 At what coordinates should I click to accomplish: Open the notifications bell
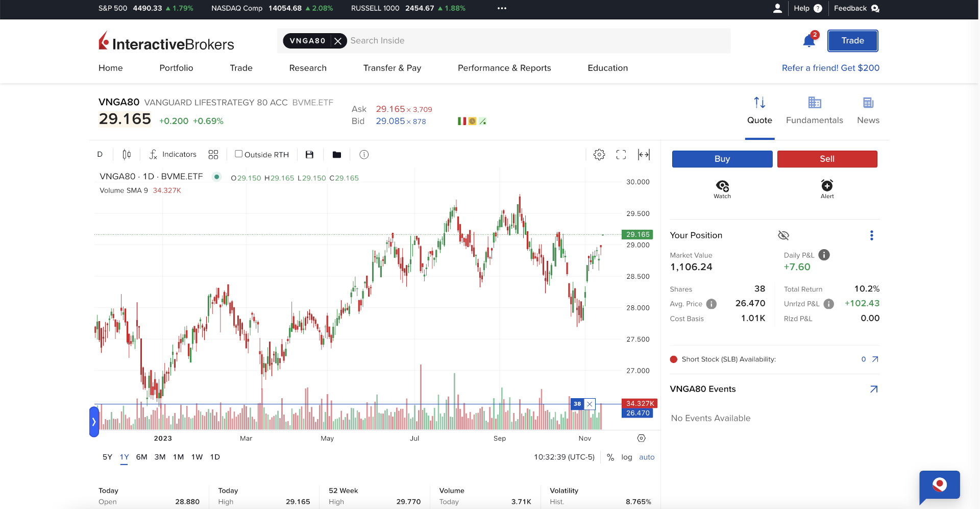click(808, 41)
